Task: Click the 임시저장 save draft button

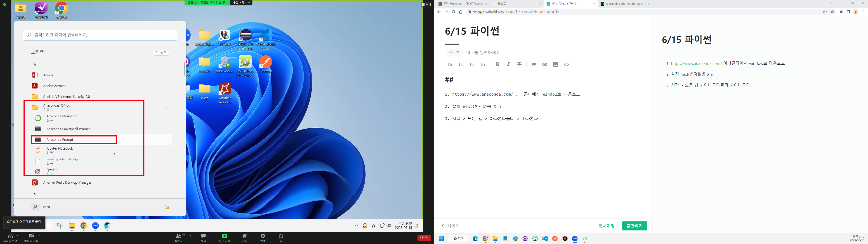Action: pos(606,226)
